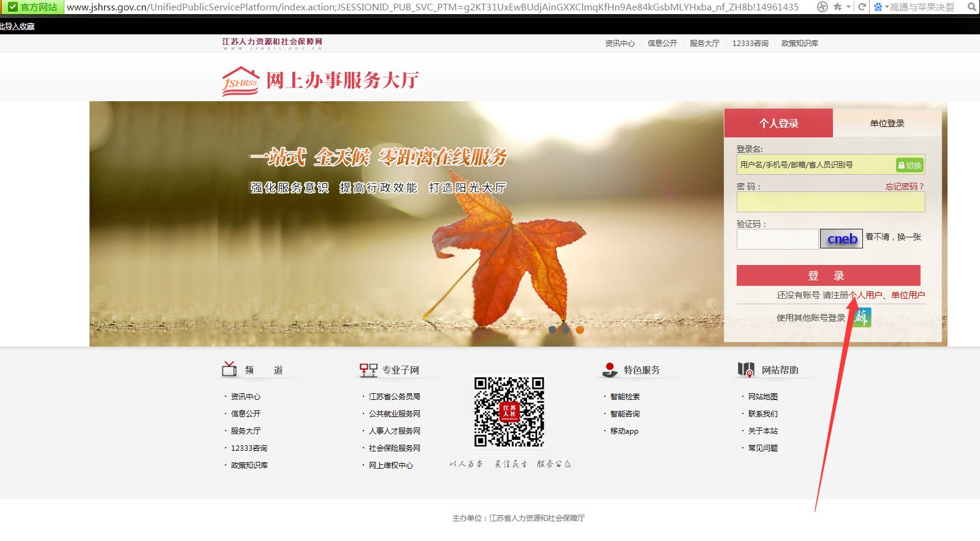Open the 公共就业服务网 link
This screenshot has height=541, width=980.
tap(394, 414)
